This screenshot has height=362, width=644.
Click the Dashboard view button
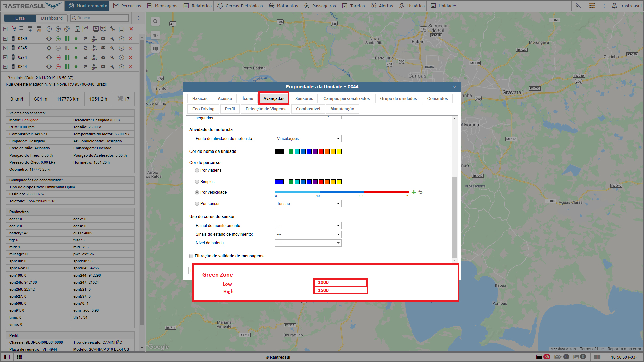(x=52, y=18)
